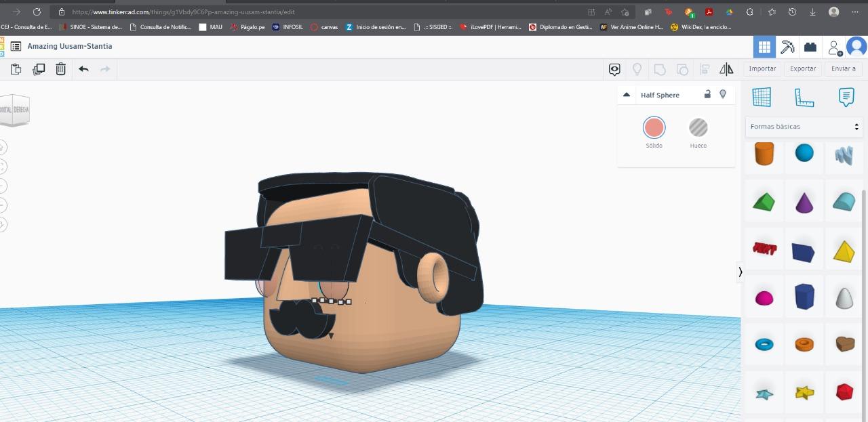
Task: Click the Group shapes icon
Action: tap(660, 69)
